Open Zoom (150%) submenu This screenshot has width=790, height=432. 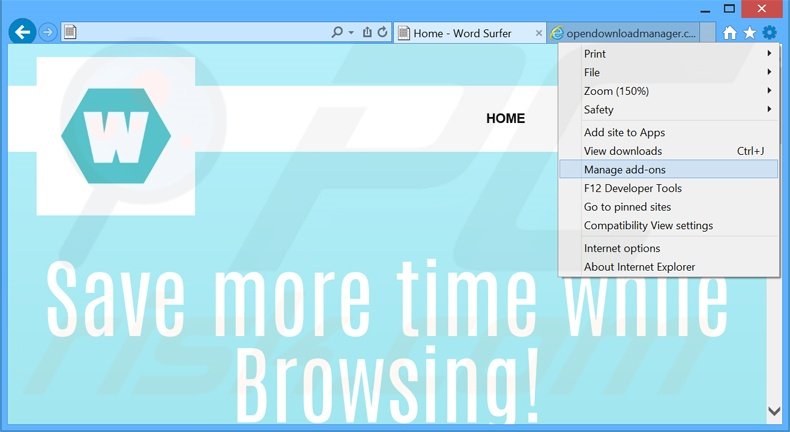click(x=669, y=91)
